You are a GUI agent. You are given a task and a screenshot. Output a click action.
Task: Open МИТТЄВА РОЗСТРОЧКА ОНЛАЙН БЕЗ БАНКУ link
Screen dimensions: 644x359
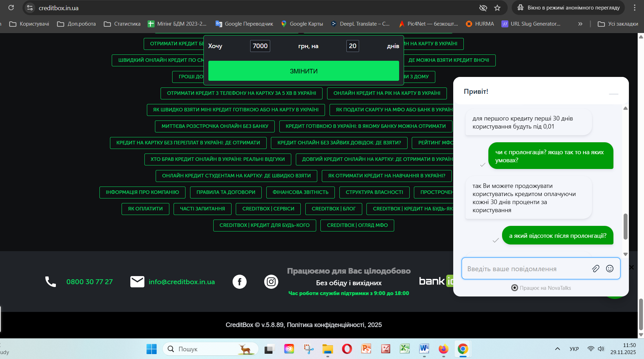click(215, 126)
